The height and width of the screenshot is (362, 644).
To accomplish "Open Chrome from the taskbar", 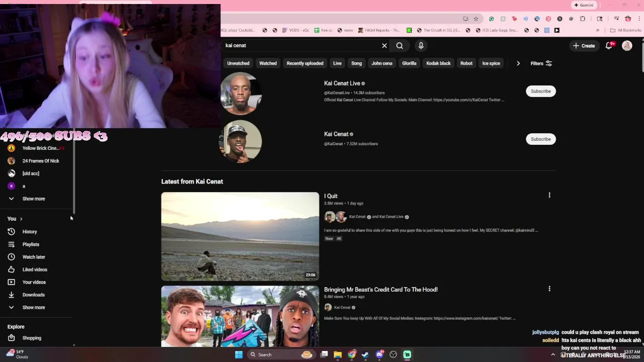I will [x=352, y=354].
